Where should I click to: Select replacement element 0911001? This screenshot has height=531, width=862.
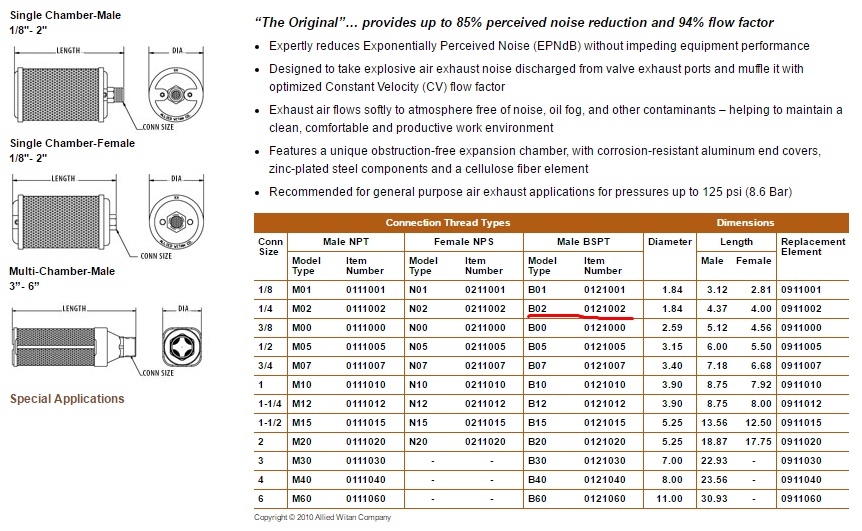pyautogui.click(x=801, y=290)
